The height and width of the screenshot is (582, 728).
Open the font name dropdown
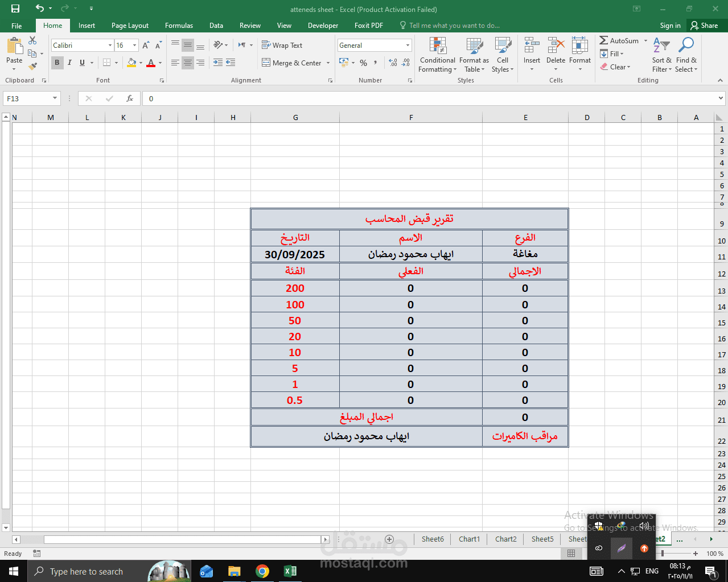click(110, 46)
